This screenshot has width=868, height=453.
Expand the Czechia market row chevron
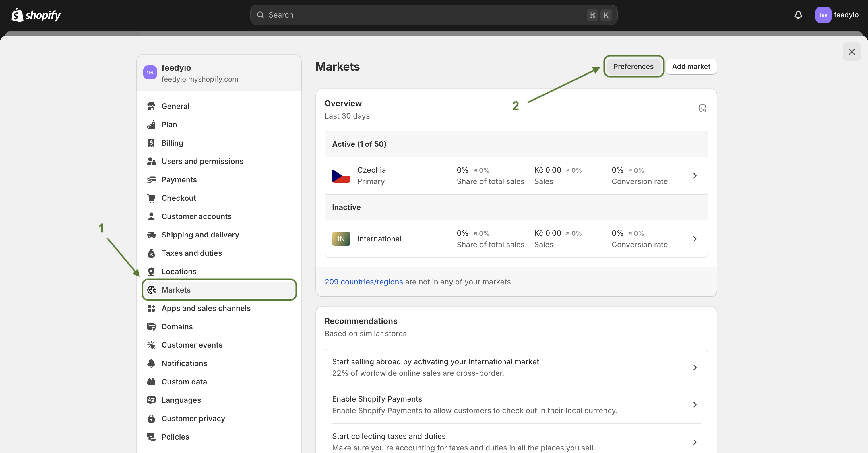(695, 176)
